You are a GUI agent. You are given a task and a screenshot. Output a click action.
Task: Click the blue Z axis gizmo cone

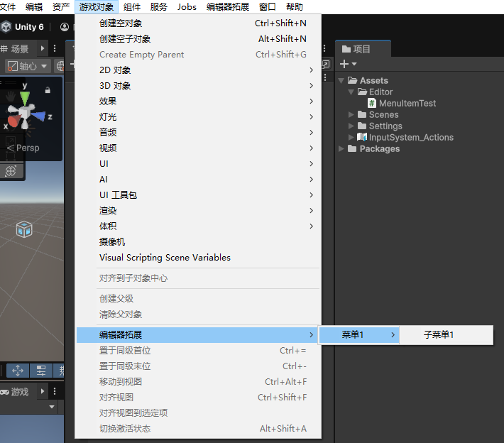[40, 116]
